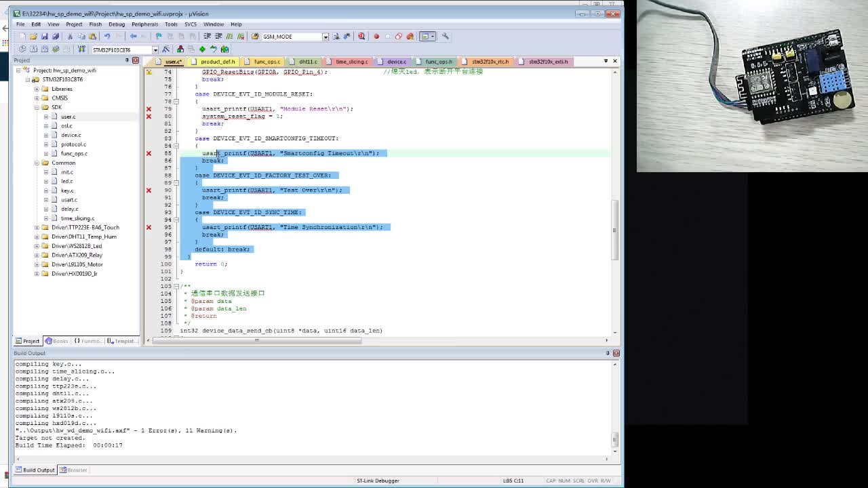Comment out the selected code lines
Screen dimensions: 868x488
coord(229,37)
